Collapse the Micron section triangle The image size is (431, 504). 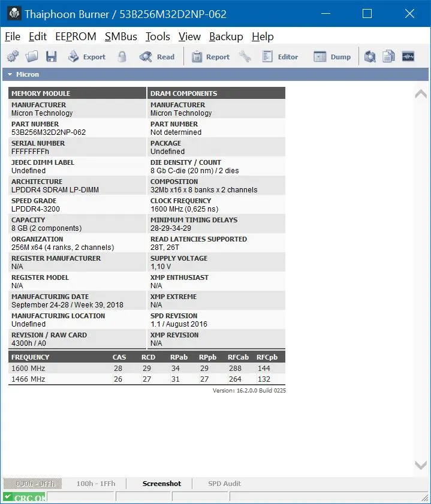(x=10, y=74)
